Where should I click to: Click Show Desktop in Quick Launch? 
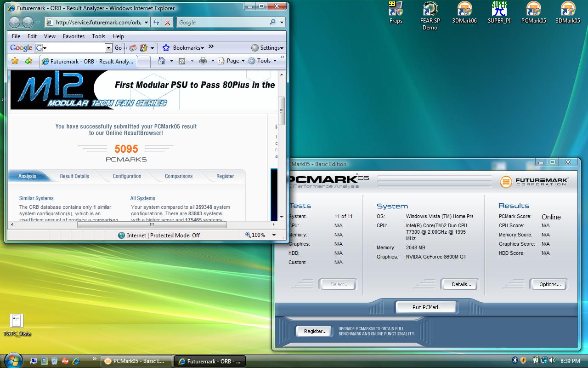pyautogui.click(x=34, y=361)
